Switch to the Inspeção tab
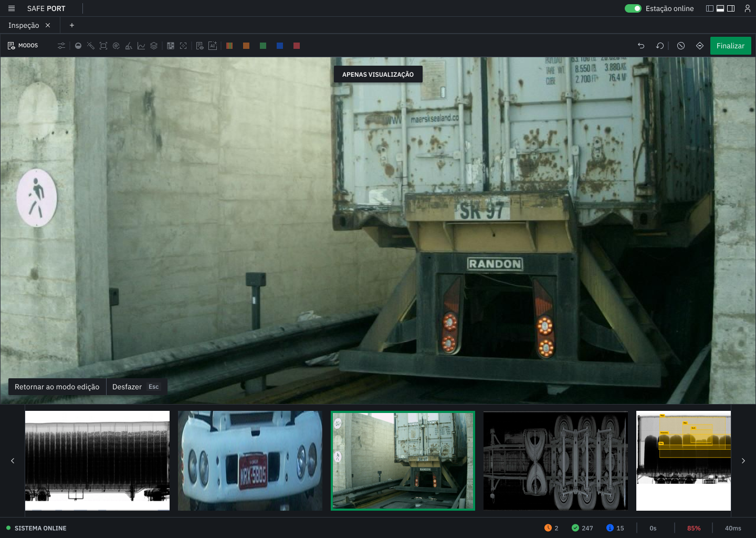 (x=24, y=25)
